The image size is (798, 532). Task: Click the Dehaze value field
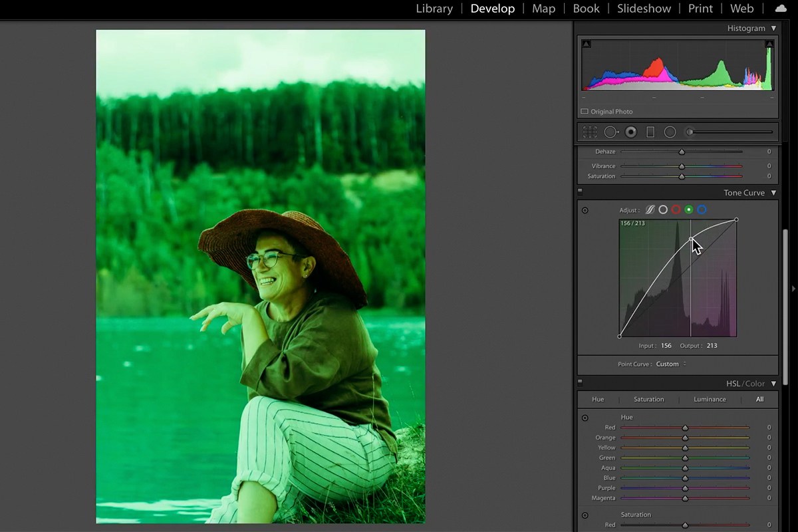pos(769,152)
